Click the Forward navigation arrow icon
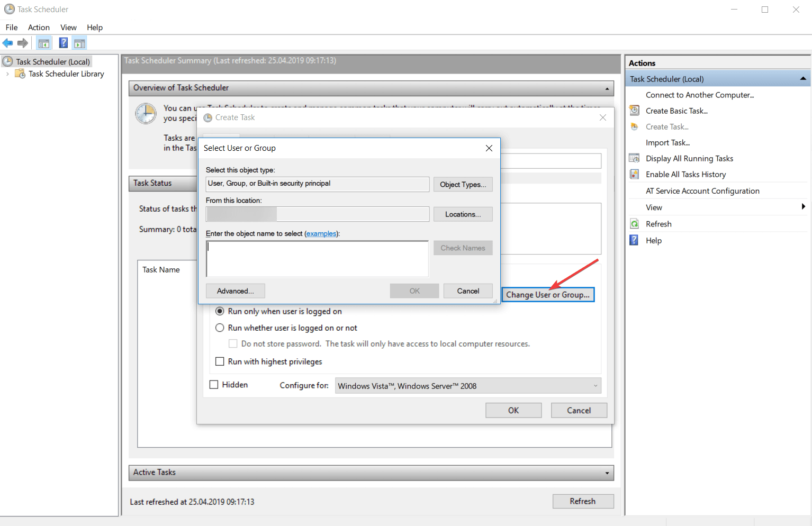 point(22,42)
